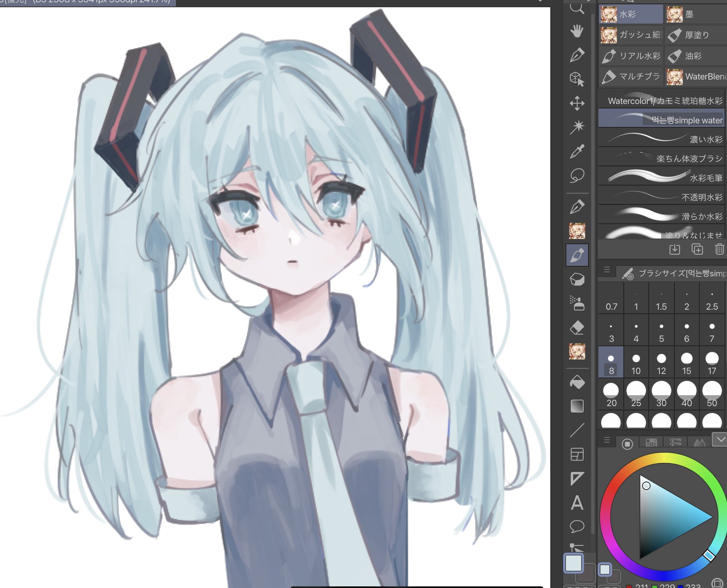Set brush size to 1.5

(661, 298)
